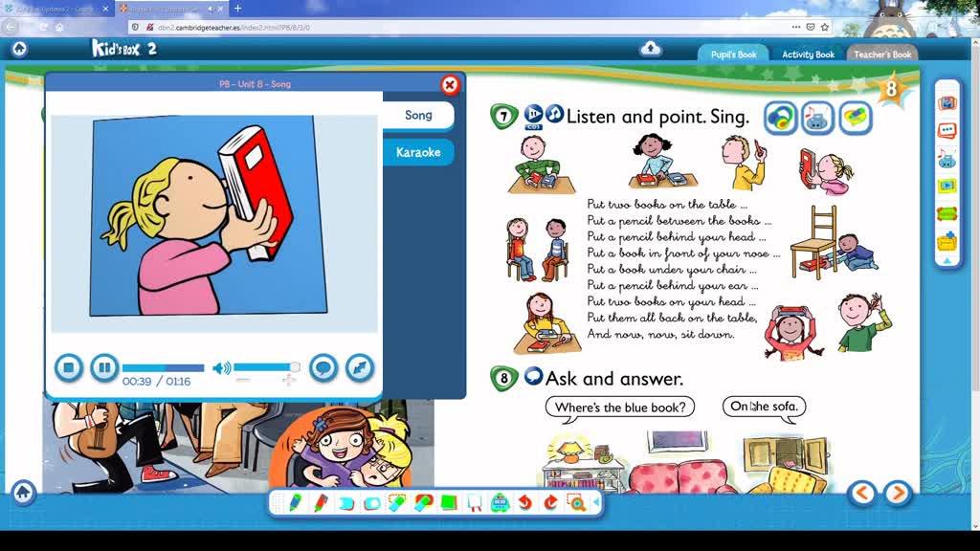Open the browser page actions menu
Viewport: 980px width, 551px height.
[795, 27]
